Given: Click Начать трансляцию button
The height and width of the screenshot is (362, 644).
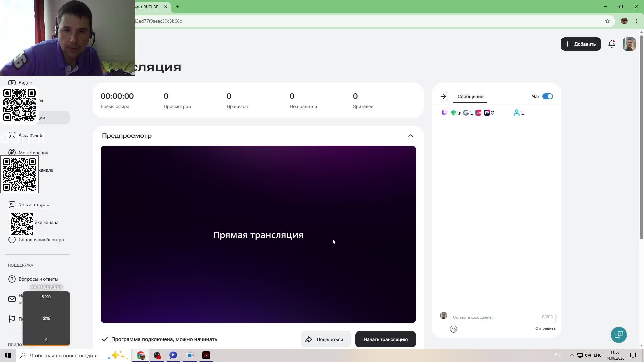Looking at the screenshot, I should [x=385, y=339].
